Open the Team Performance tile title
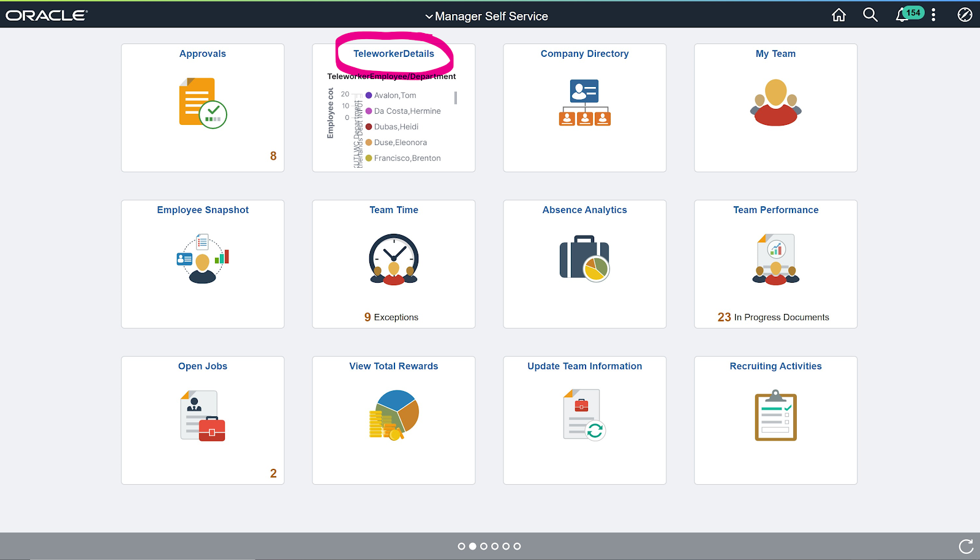The image size is (980, 560). point(775,210)
